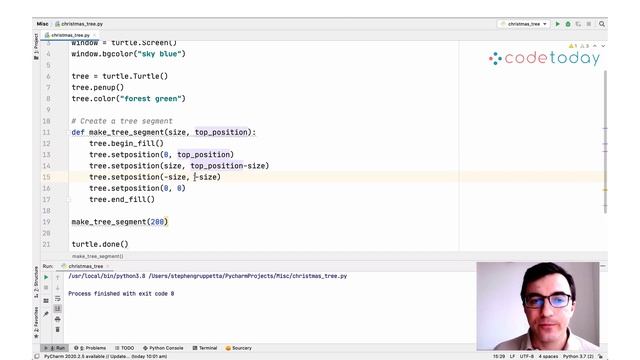The image size is (640, 360).
Task: Click the turtle.done() code line
Action: click(x=100, y=244)
